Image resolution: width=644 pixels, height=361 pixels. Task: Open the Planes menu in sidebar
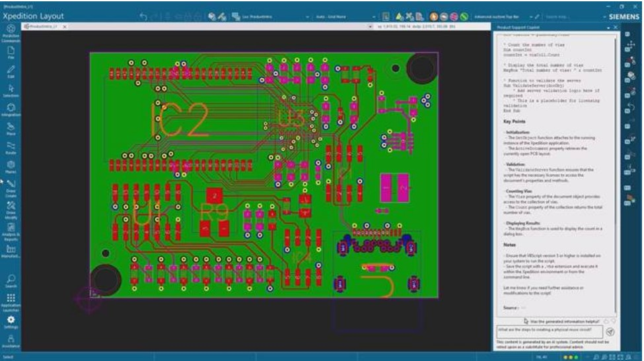pyautogui.click(x=11, y=166)
